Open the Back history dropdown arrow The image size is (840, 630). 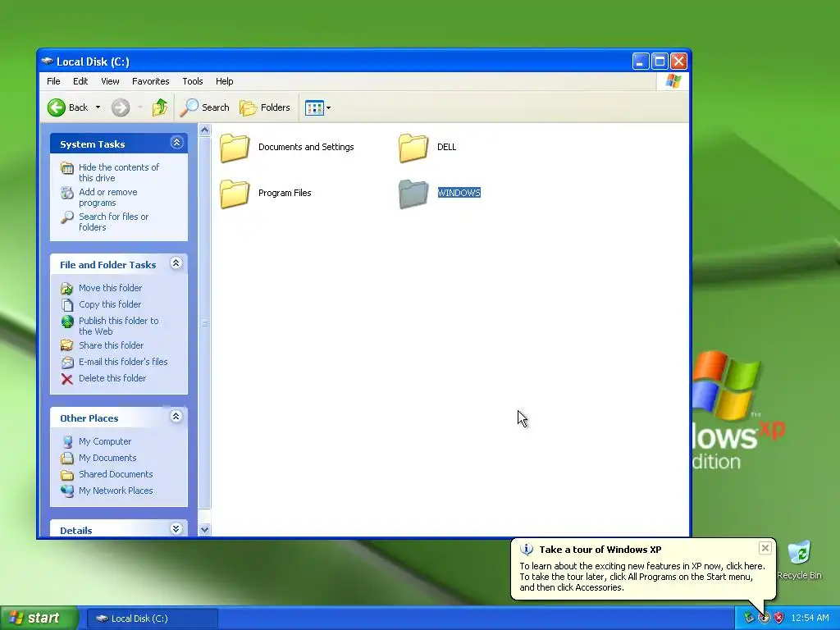pos(98,107)
